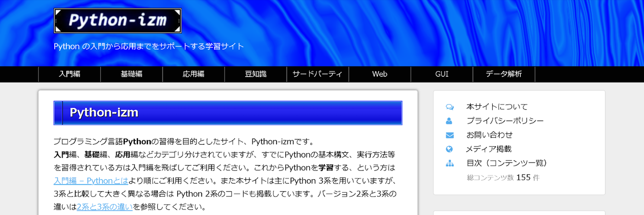This screenshot has height=215, width=644.
Task: Open the 入門編 navigation menu item
Action: tap(69, 74)
